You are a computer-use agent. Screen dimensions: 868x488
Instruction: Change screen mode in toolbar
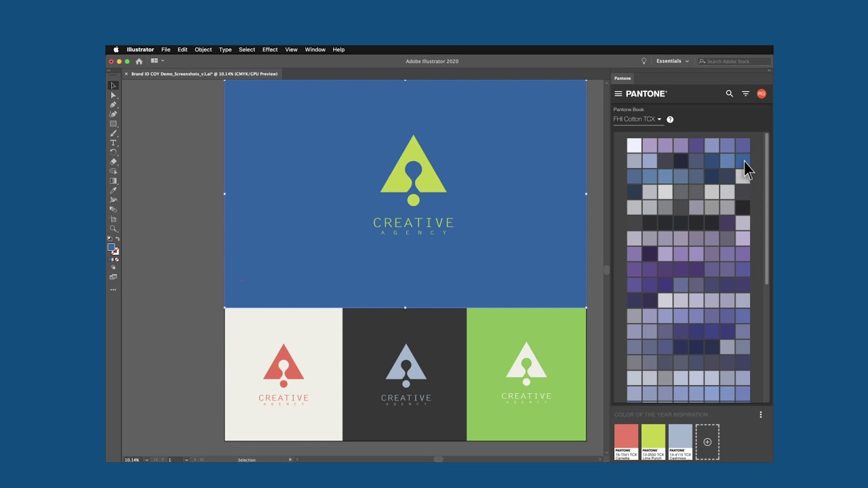pos(113,277)
